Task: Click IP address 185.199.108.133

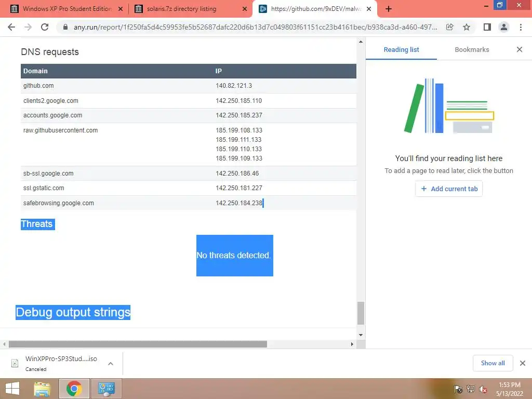Action: [239, 130]
